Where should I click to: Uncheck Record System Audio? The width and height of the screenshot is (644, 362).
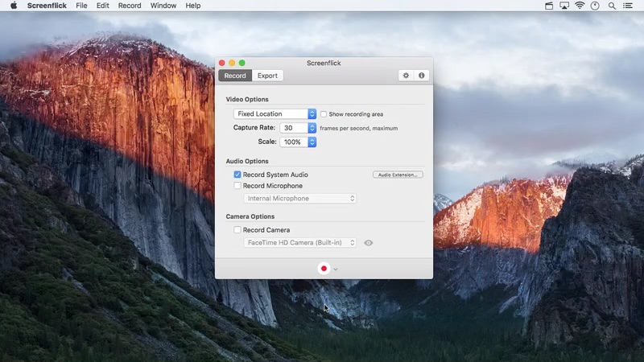click(237, 175)
